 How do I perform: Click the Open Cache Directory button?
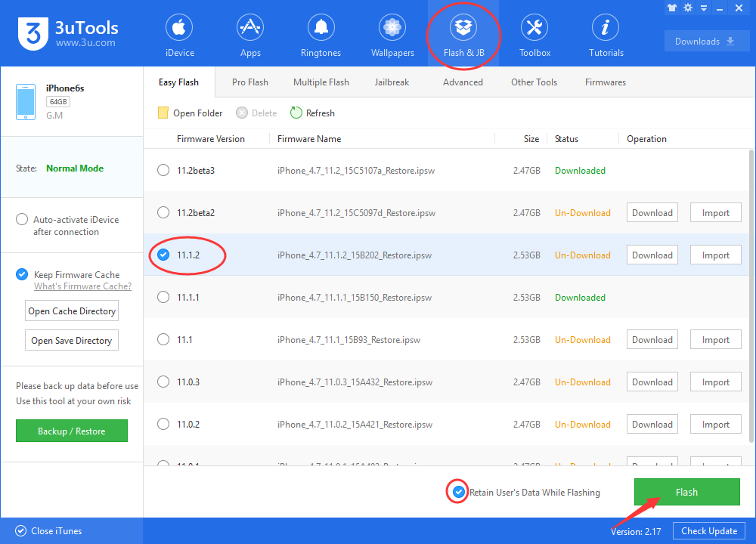pyautogui.click(x=71, y=311)
